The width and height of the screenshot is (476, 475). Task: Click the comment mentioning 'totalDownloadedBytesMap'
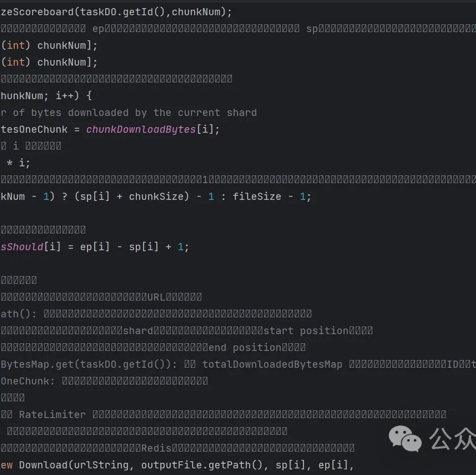[238, 364]
